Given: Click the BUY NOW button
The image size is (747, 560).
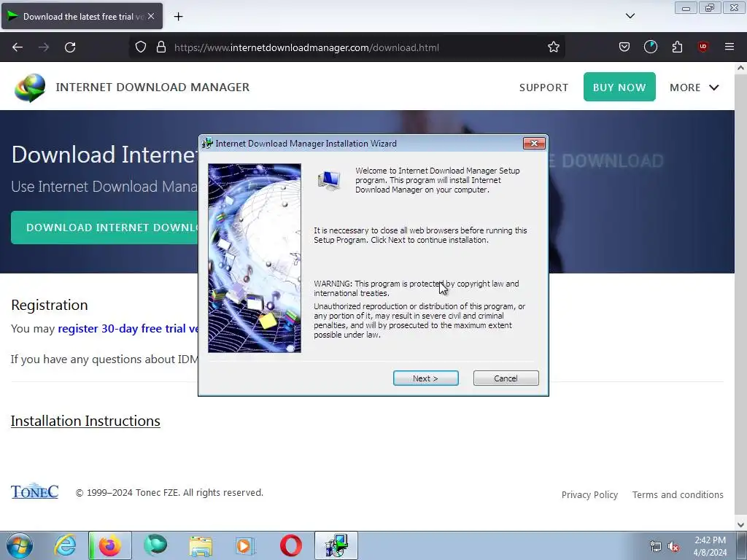Looking at the screenshot, I should click(x=619, y=87).
